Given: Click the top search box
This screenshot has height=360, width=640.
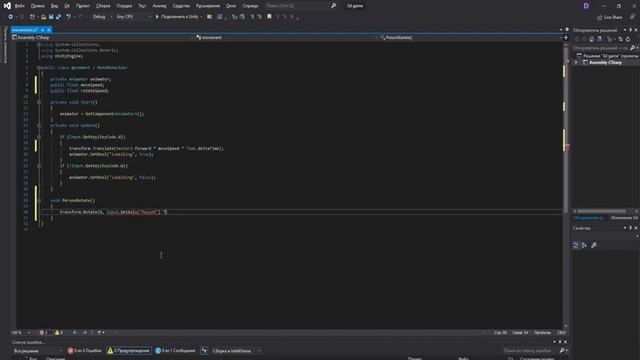Looking at the screenshot, I should pos(300,6).
